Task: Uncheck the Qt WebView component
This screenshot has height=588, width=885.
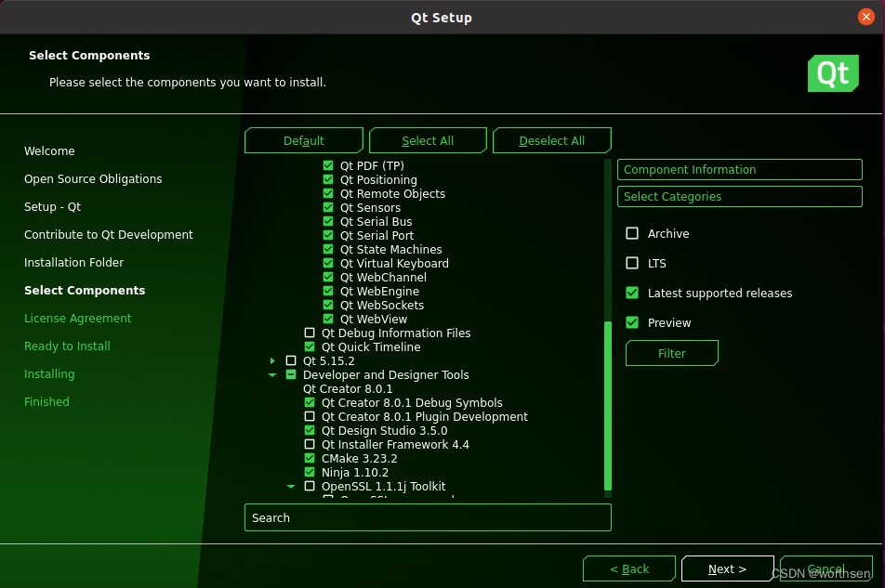Action: pos(328,319)
